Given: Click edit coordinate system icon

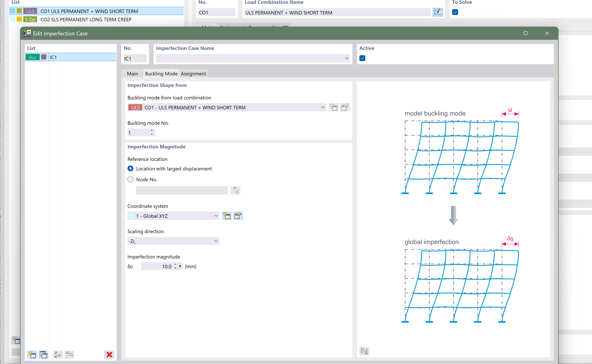Looking at the screenshot, I should coord(238,216).
